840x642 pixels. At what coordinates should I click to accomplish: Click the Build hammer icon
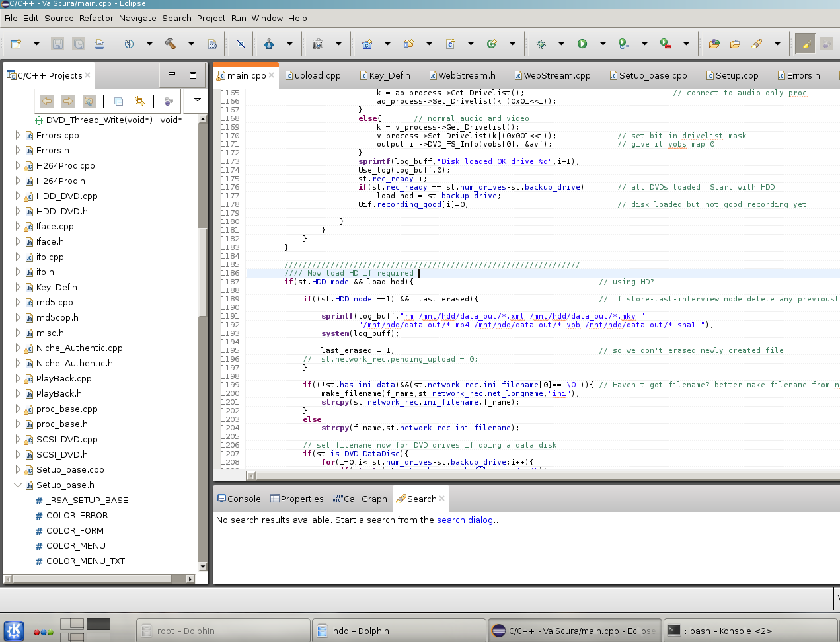171,44
